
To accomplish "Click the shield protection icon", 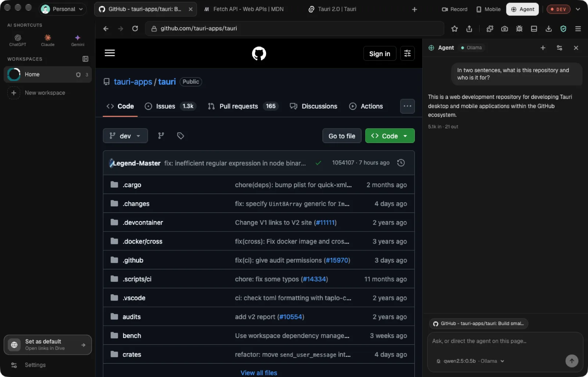I will (563, 29).
